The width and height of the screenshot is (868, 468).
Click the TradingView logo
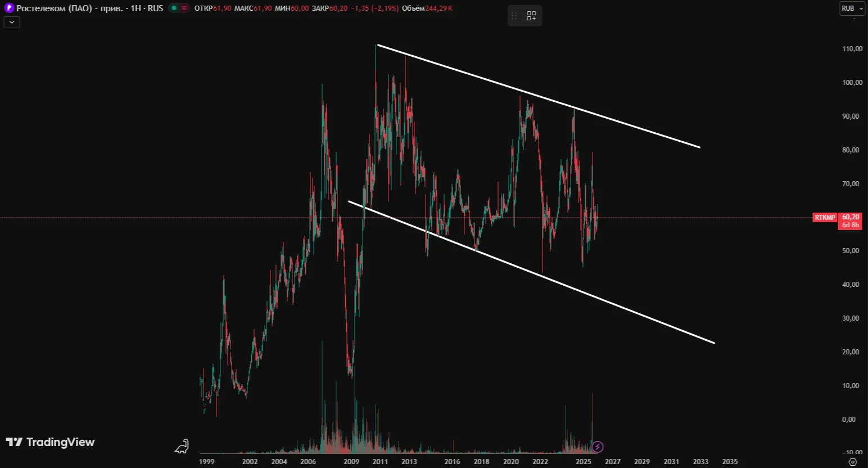click(51, 442)
